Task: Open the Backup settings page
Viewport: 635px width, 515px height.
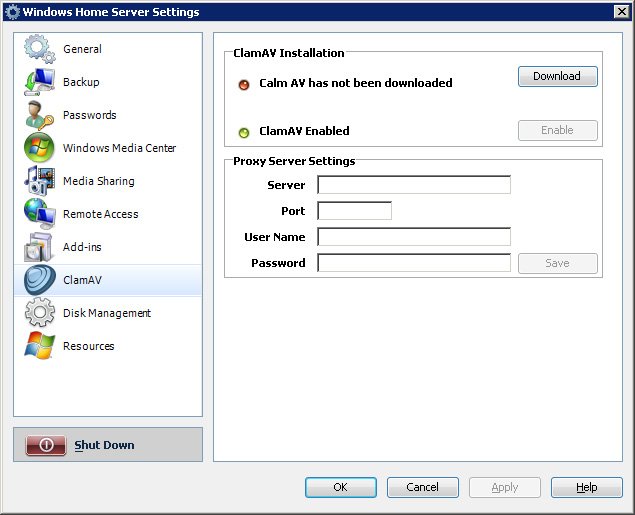Action: [x=108, y=82]
